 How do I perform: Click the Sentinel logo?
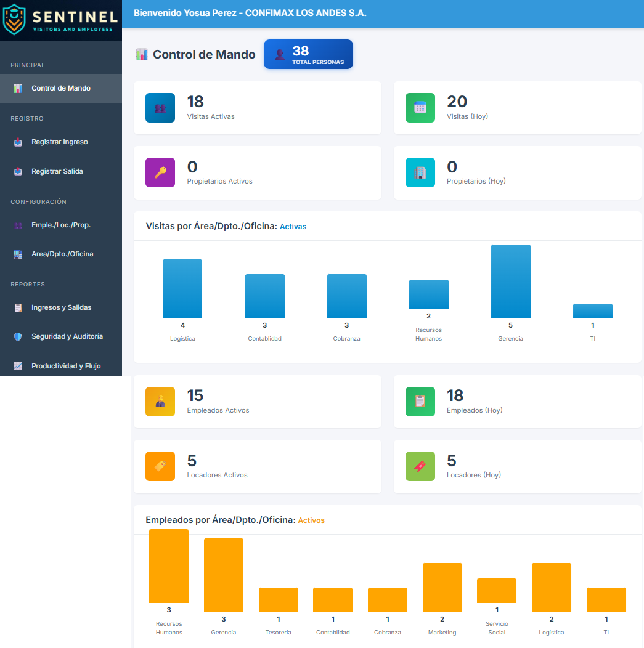point(60,20)
